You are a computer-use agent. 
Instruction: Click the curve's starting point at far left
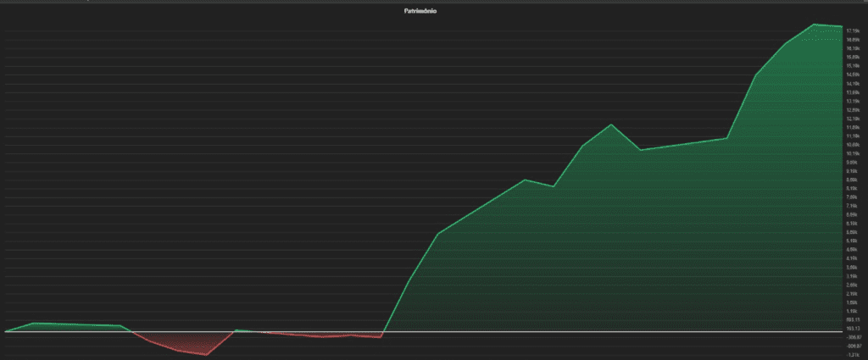(5, 331)
